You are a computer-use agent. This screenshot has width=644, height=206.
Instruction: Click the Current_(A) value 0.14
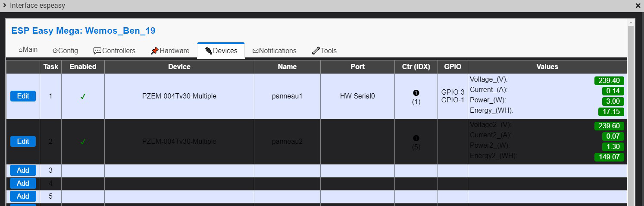point(613,91)
